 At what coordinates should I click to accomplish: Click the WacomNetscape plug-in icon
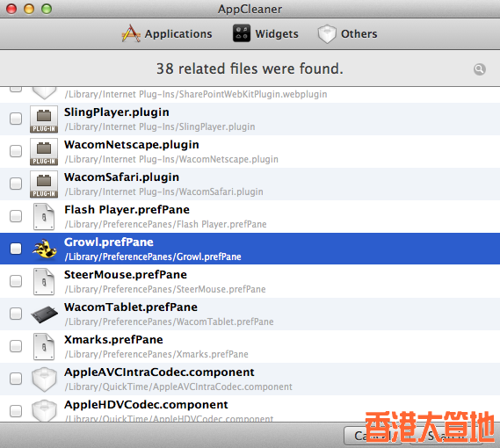pos(44,152)
